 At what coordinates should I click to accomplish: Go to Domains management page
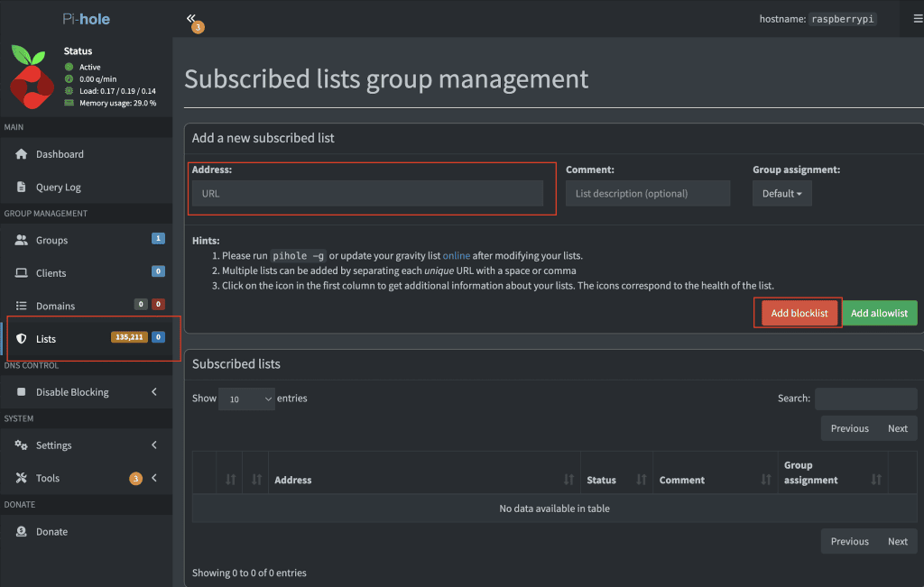click(86, 307)
